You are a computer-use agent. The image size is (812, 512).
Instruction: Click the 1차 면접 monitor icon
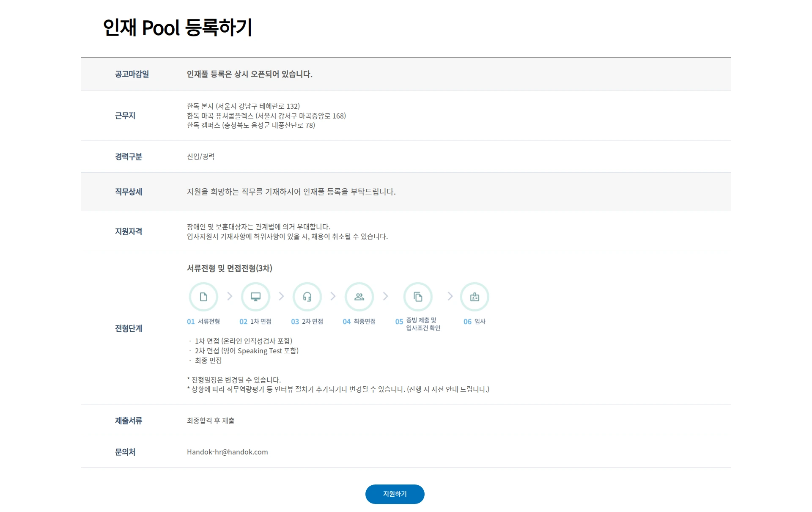(x=255, y=297)
